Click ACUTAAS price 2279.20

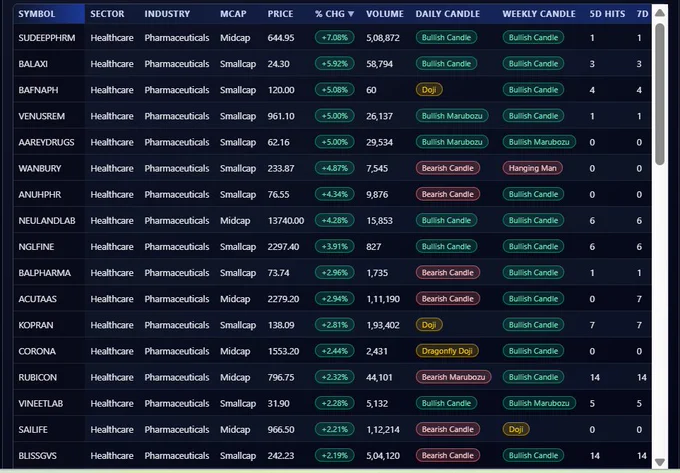tap(283, 299)
